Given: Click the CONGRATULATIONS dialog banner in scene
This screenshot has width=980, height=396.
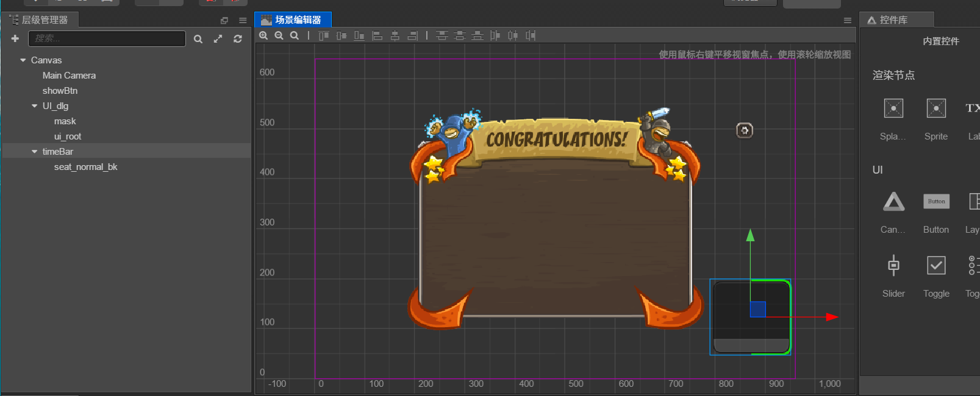Looking at the screenshot, I should [556, 140].
